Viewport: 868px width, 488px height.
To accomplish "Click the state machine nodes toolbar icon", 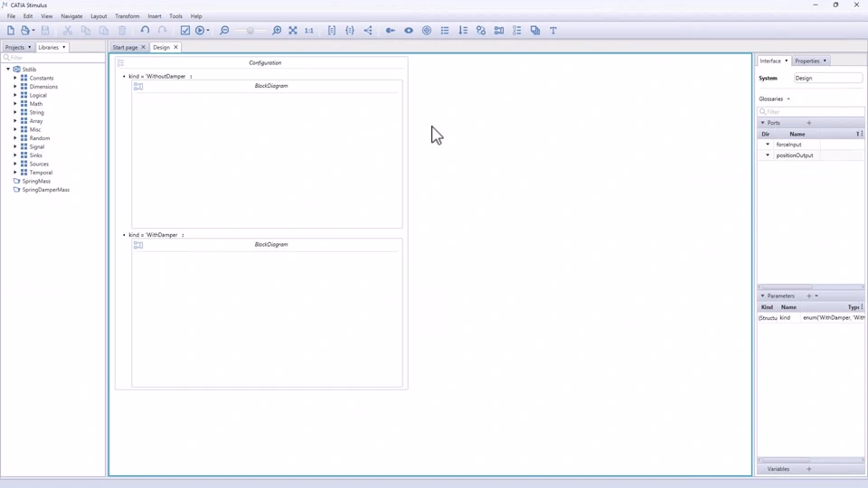I will (x=481, y=31).
